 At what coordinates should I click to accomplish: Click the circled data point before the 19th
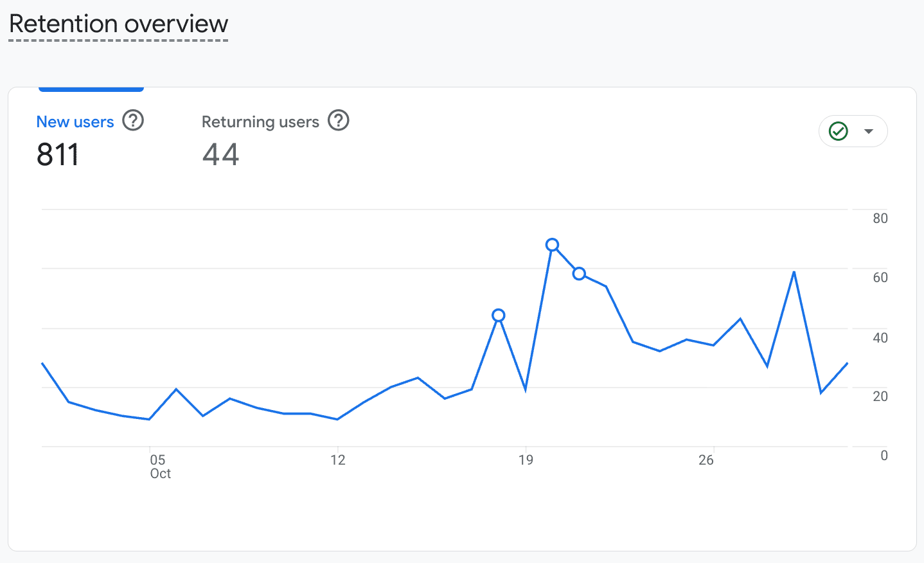pos(499,316)
